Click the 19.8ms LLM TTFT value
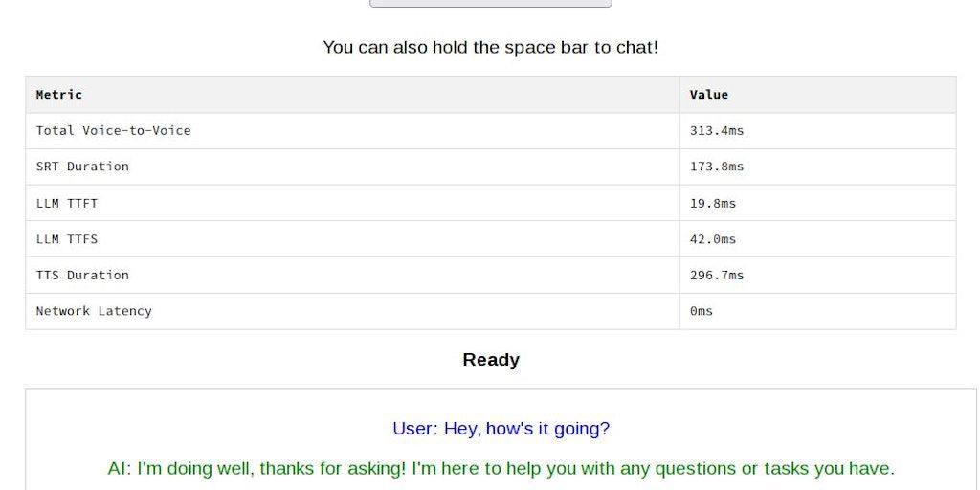Screen dimensions: 980x490 click(x=713, y=203)
